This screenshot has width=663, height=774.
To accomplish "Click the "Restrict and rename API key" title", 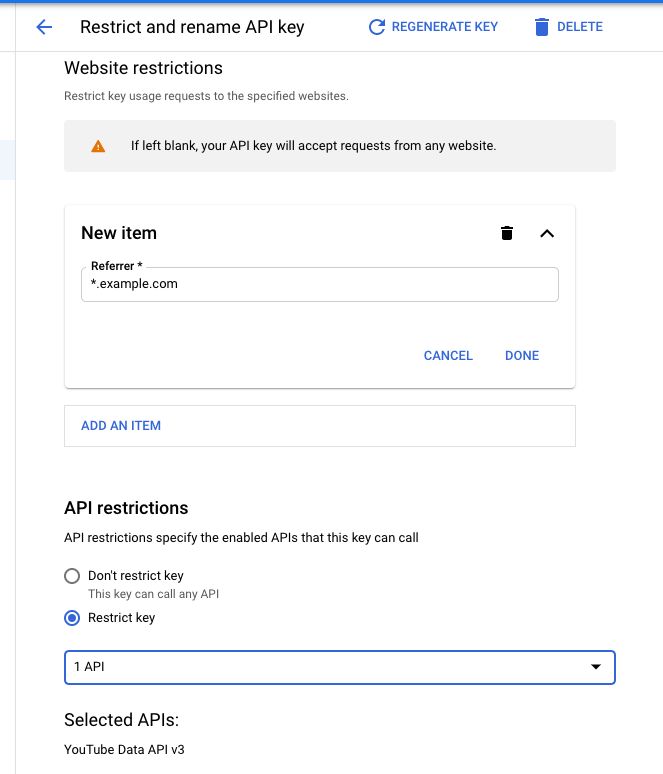I will (x=192, y=27).
